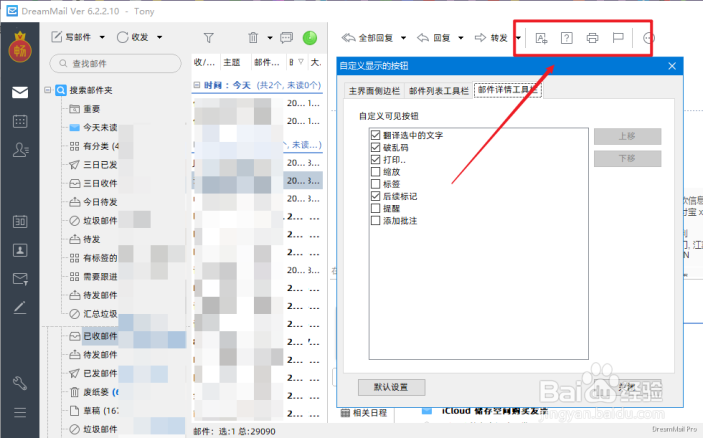This screenshot has width=703, height=438.
Task: Select the 草稿 folder
Action: pos(93,411)
